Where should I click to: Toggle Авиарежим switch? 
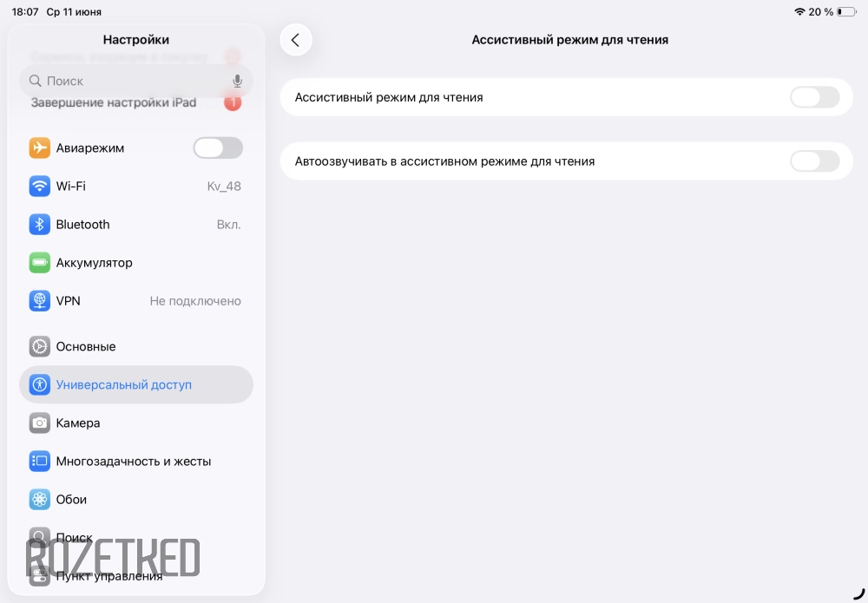(x=218, y=147)
